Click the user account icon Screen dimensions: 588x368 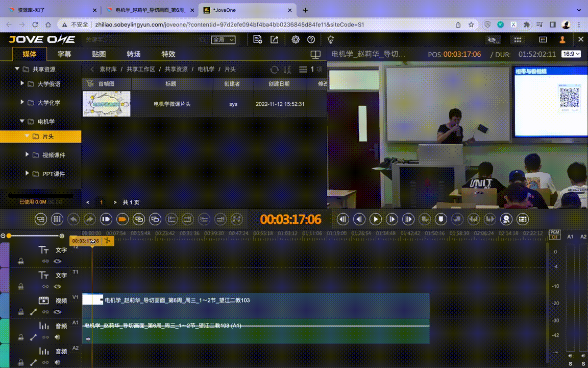(562, 40)
